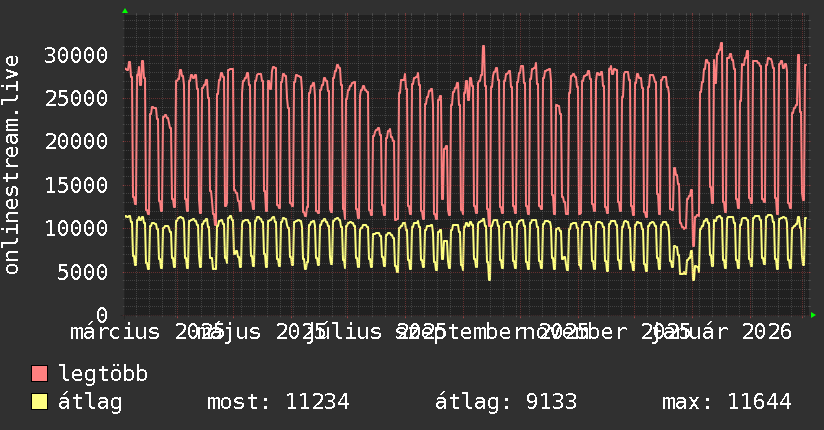Click the vertical onlinestream.live axis title
Screen dimensions: 824x430
tap(11, 165)
